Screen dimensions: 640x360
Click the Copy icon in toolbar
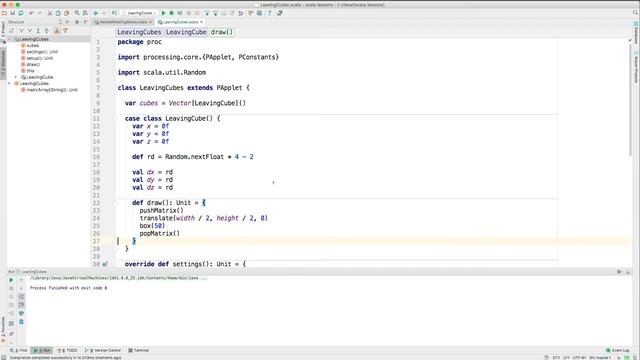(x=58, y=13)
